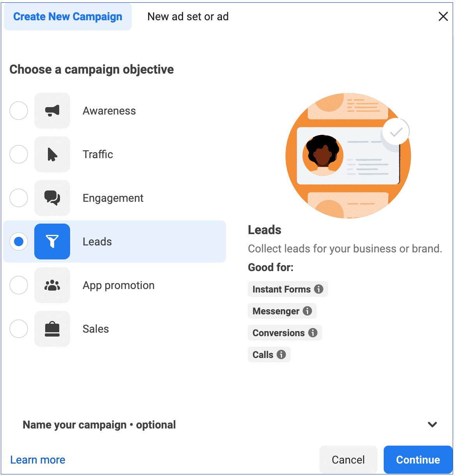Screen dimensions: 455x476
Task: Click the Engagement chat bubbles icon
Action: click(x=52, y=198)
